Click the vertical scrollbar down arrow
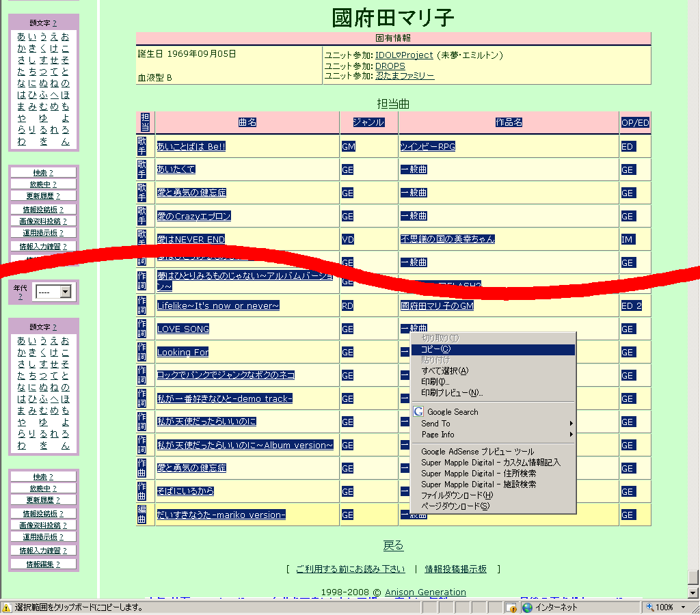Viewport: 700px width, 615px height. click(693, 592)
